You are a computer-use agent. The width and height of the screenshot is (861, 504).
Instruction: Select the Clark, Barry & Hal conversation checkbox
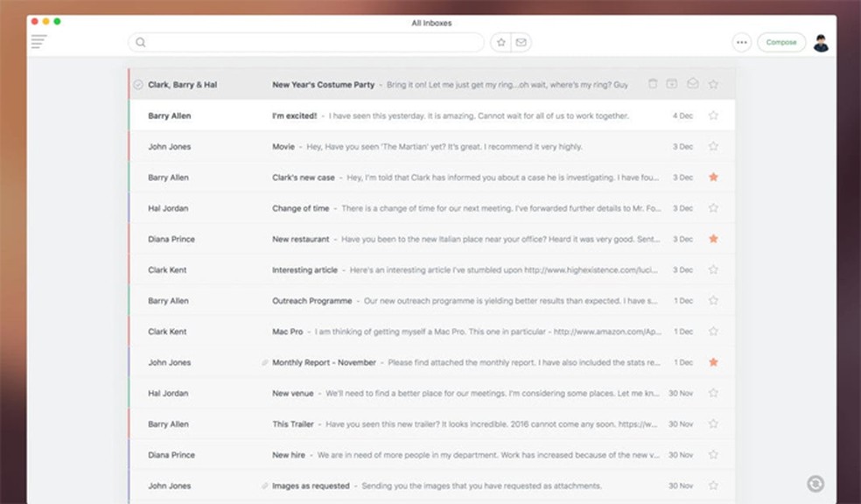pyautogui.click(x=138, y=85)
